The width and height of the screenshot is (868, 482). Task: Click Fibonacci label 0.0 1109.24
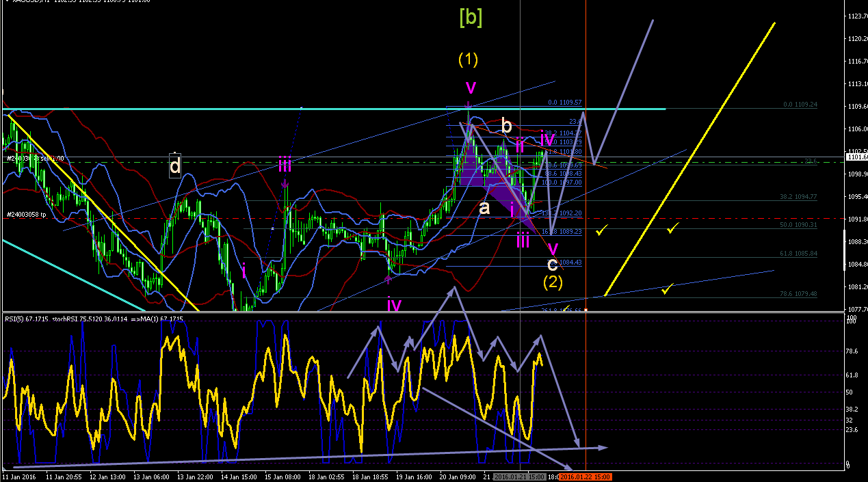click(801, 105)
